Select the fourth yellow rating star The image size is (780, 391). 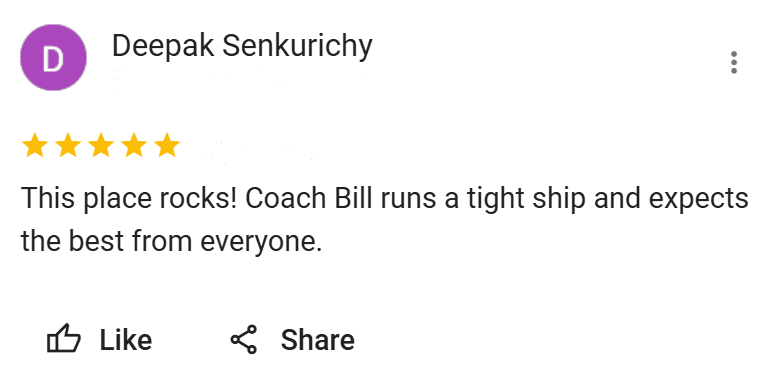134,145
